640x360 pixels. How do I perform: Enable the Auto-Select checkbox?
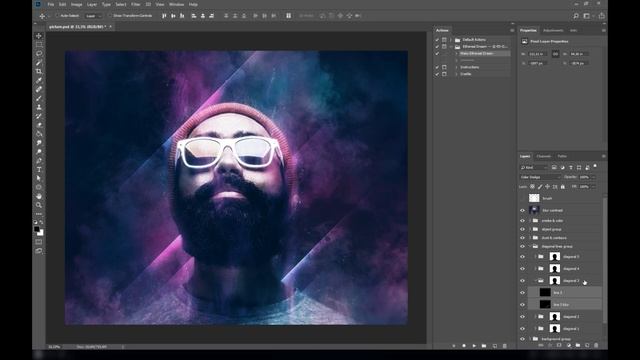pyautogui.click(x=57, y=16)
